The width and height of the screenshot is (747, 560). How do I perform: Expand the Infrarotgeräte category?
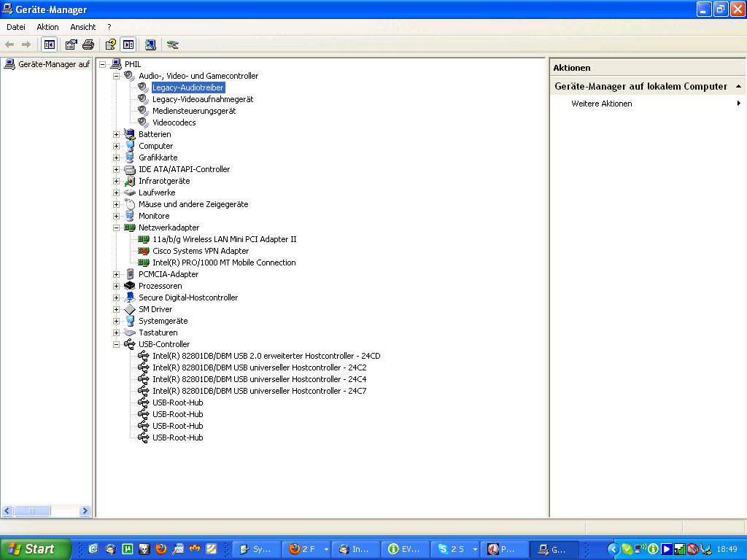click(116, 181)
